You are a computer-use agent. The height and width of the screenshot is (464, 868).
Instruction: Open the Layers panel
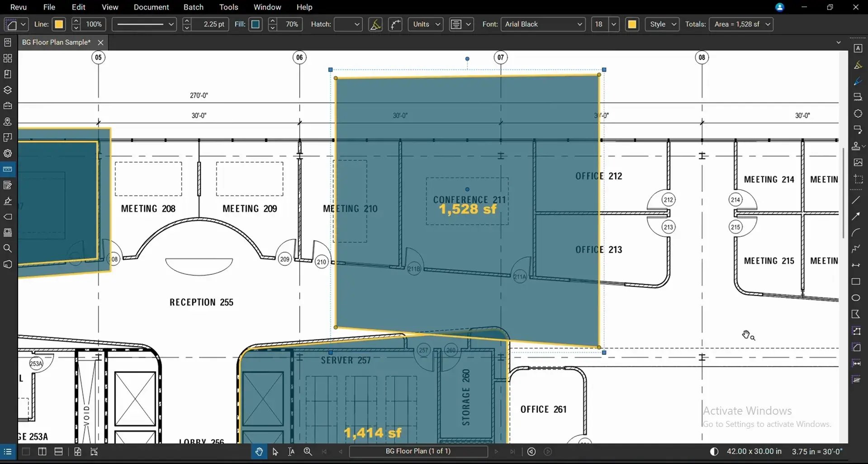tap(8, 90)
